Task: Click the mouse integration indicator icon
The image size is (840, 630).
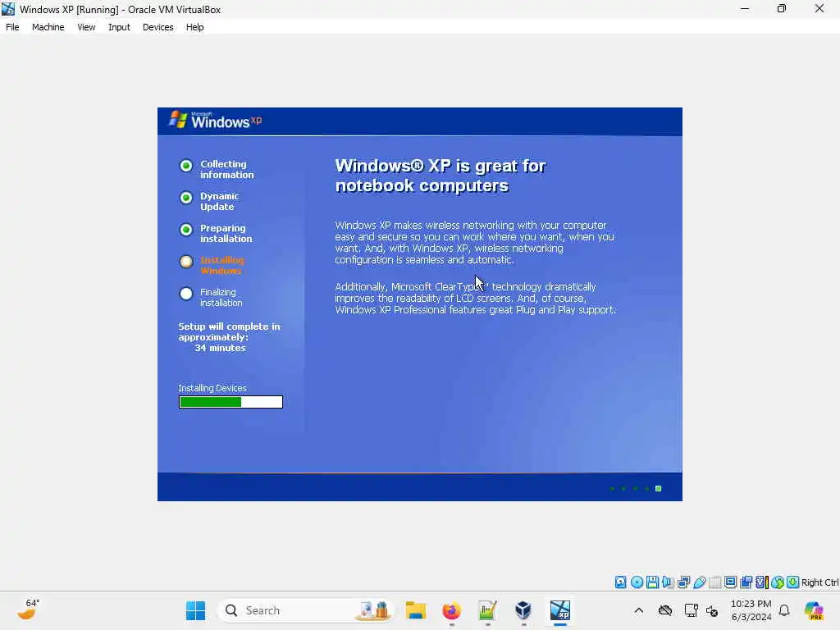Action: click(x=778, y=582)
